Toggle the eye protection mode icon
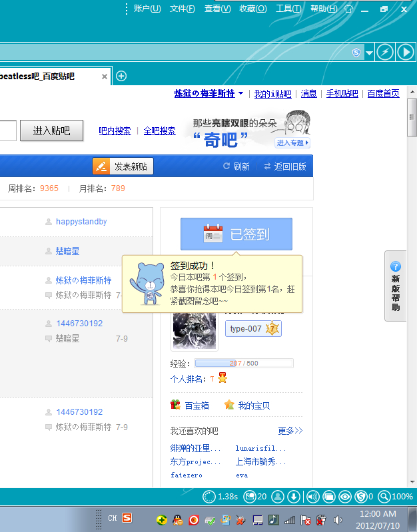Viewport: 417px width, 532px height. coord(345,497)
